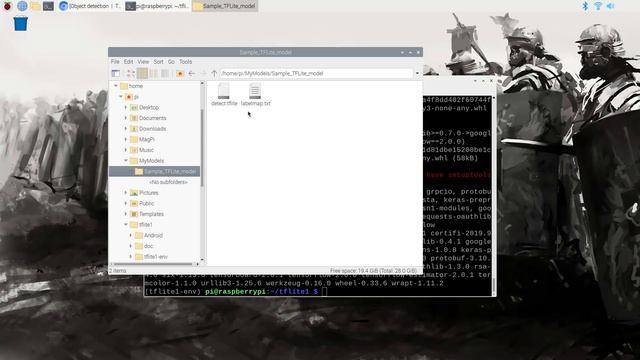Toggle the side pane toolbar button
Image resolution: width=640 pixels, height=360 pixels.
point(116,73)
